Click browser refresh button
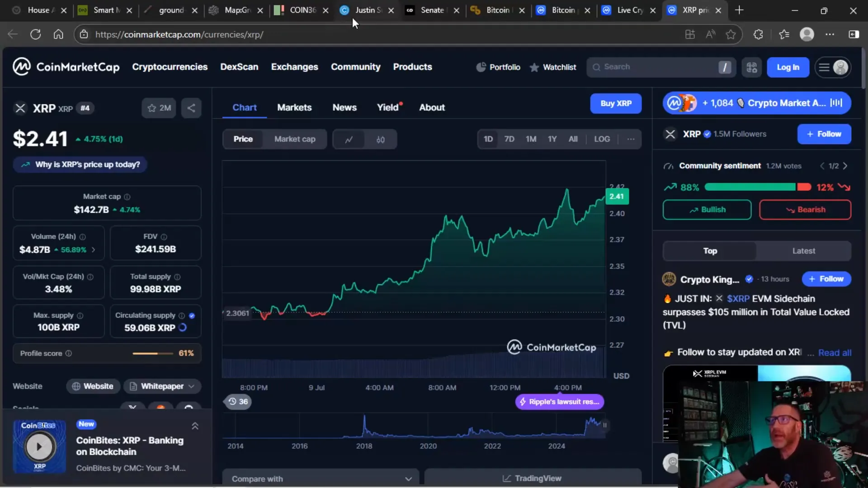This screenshot has width=868, height=488. pos(35,34)
